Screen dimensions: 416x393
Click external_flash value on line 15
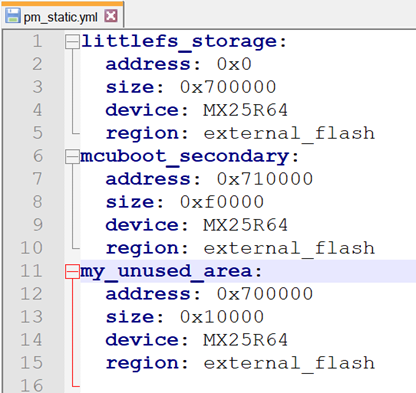point(289,363)
